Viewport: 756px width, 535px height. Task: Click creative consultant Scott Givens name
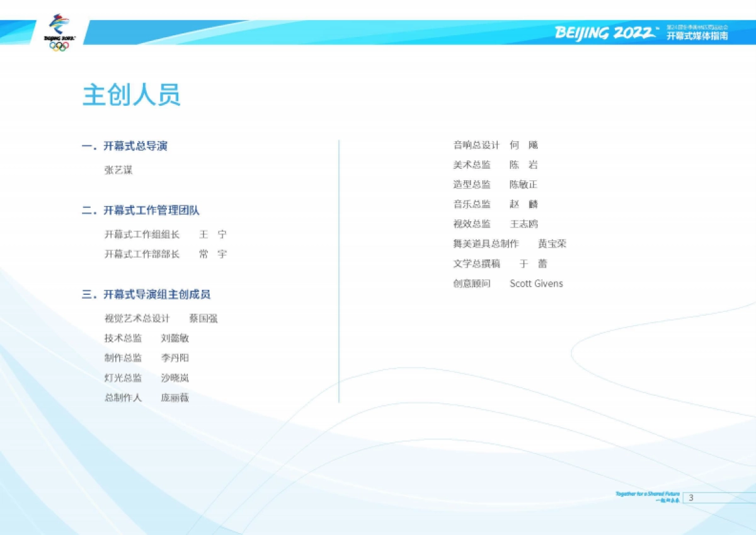coord(536,284)
